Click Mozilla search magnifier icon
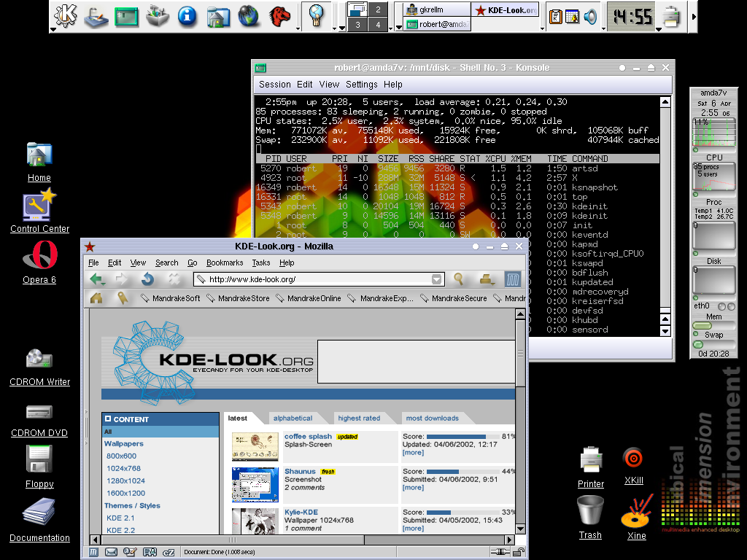Viewport: 747px width, 560px height. point(458,279)
